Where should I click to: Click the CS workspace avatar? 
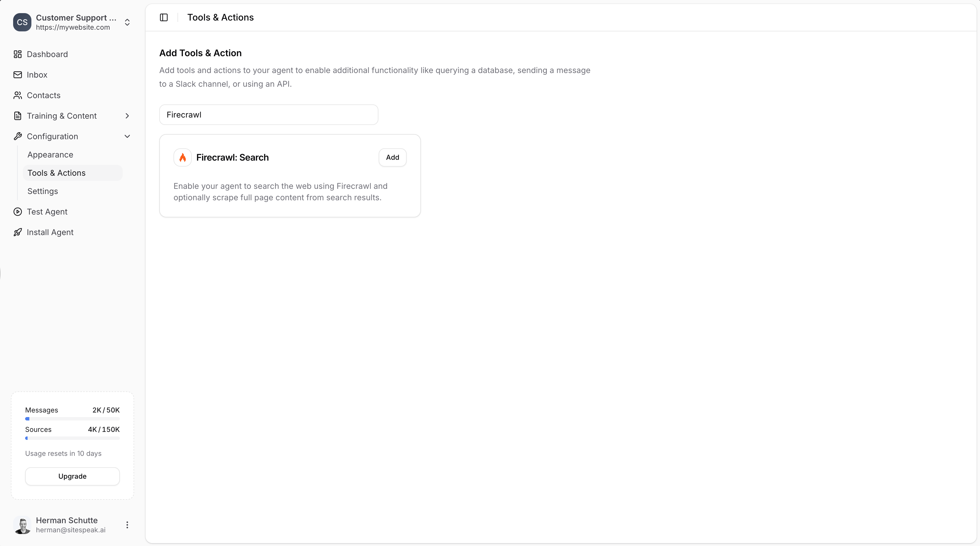tap(22, 22)
